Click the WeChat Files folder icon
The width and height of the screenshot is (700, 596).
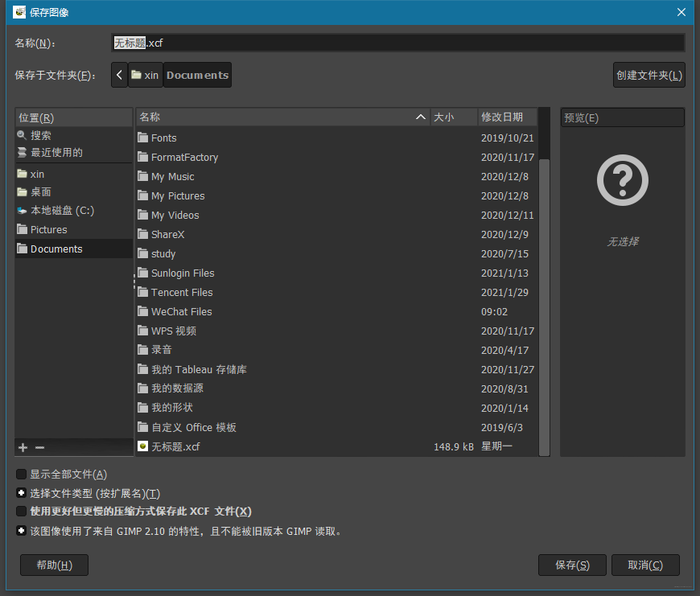tap(143, 311)
